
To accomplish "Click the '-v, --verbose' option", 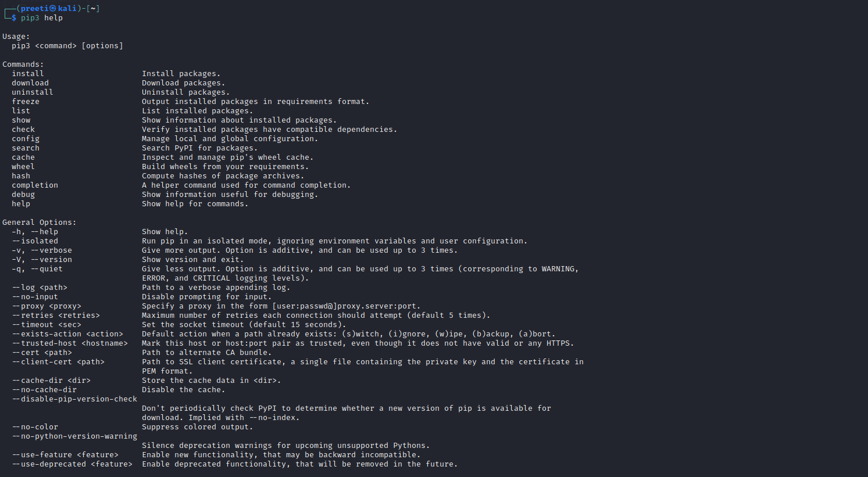I will tap(42, 250).
